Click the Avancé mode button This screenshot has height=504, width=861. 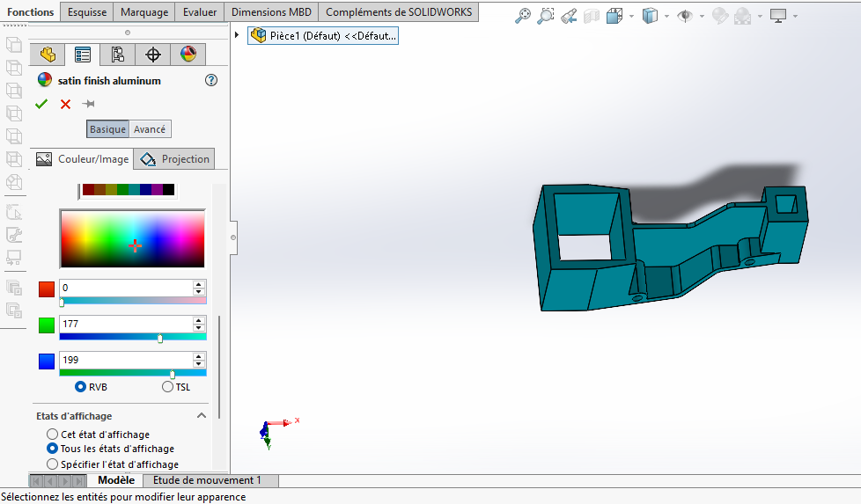[x=150, y=129]
